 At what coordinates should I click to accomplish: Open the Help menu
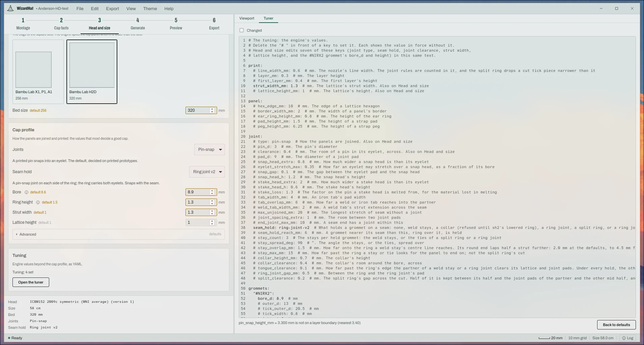169,8
